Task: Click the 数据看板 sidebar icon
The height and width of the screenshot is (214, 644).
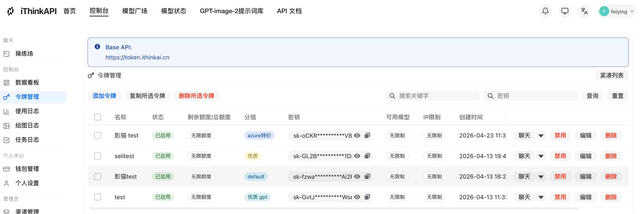Action: coord(7,83)
